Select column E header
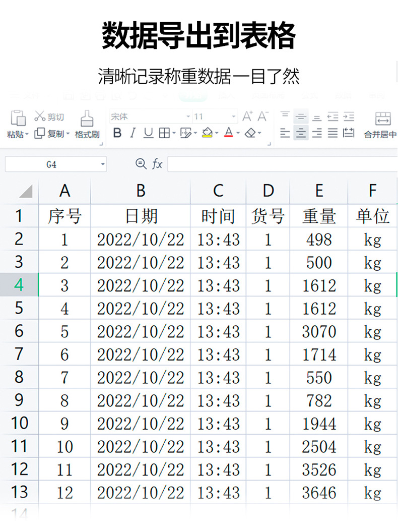The width and height of the screenshot is (398, 532). click(319, 191)
